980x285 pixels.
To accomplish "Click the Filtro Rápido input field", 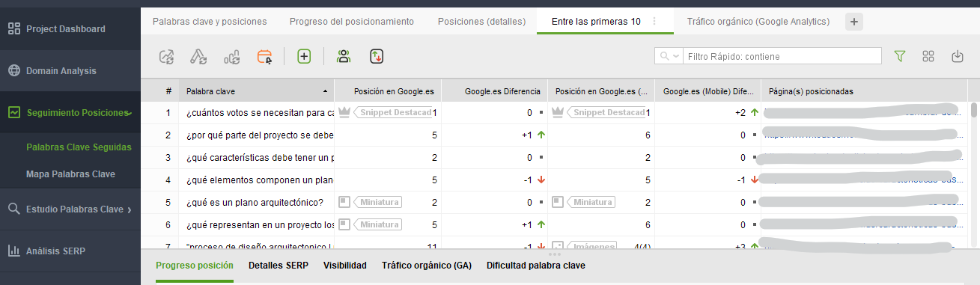I will 782,56.
